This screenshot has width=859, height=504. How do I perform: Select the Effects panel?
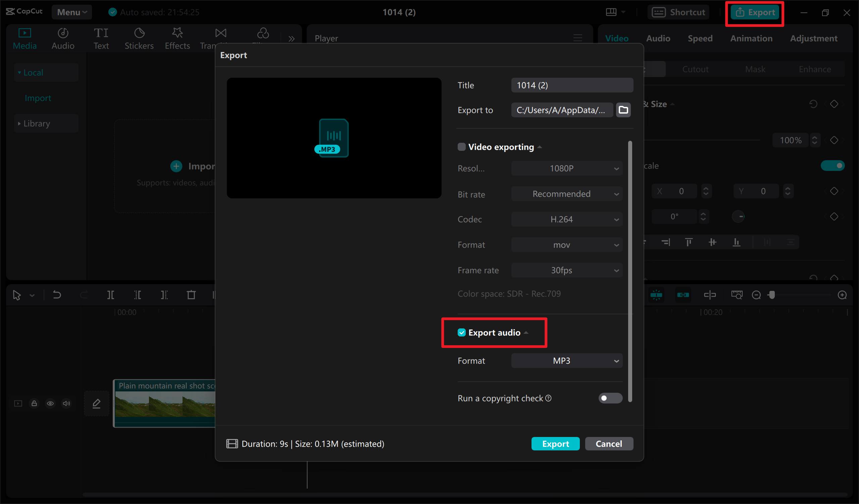177,38
